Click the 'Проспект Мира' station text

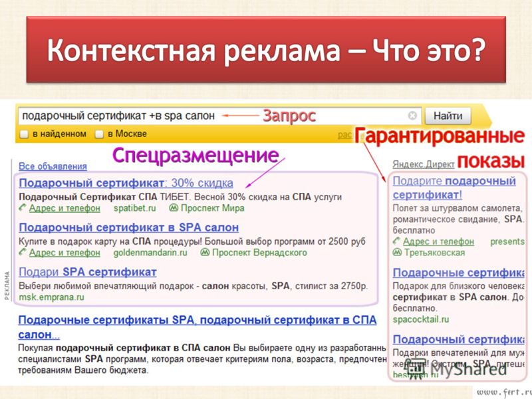[x=212, y=208]
